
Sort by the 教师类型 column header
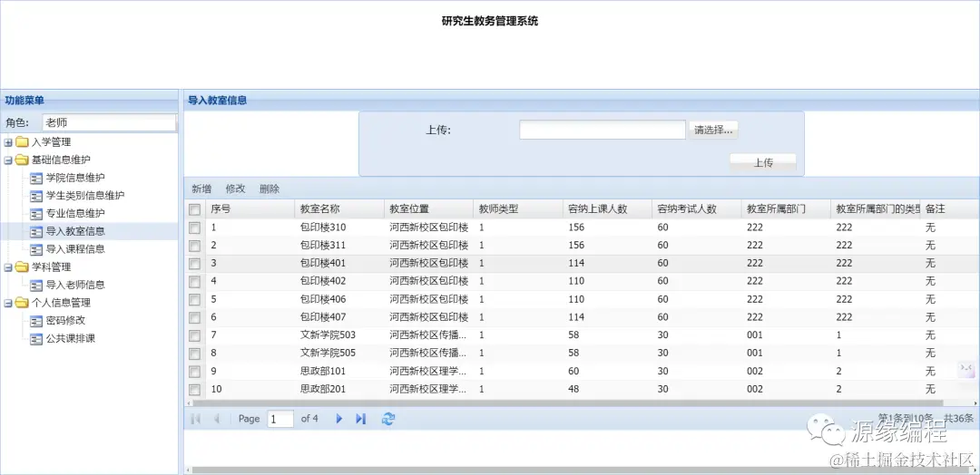[518, 209]
